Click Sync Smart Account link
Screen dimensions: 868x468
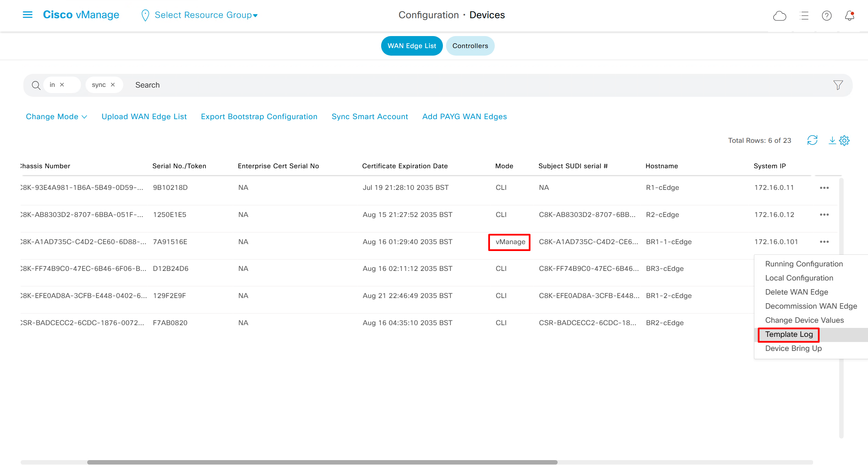(x=370, y=117)
